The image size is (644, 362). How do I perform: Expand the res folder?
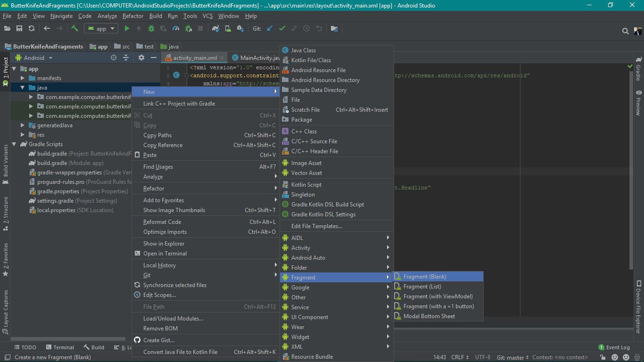[22, 135]
